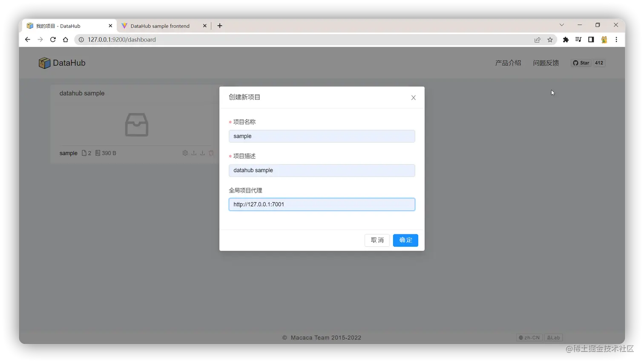644x363 pixels.
Task: Click the DataHub logo box icon
Action: (44, 63)
